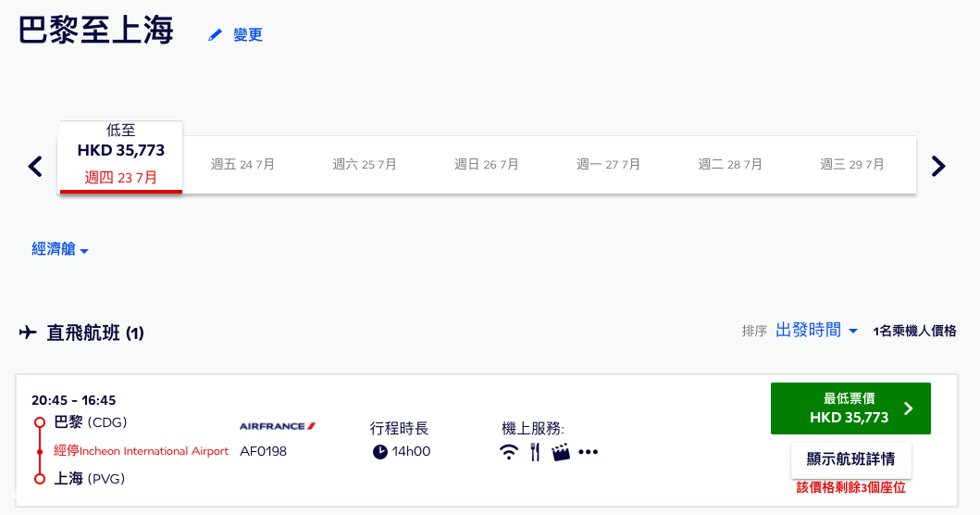Image resolution: width=980 pixels, height=515 pixels.
Task: Click the 14h00 trip duration value
Action: [x=411, y=452]
